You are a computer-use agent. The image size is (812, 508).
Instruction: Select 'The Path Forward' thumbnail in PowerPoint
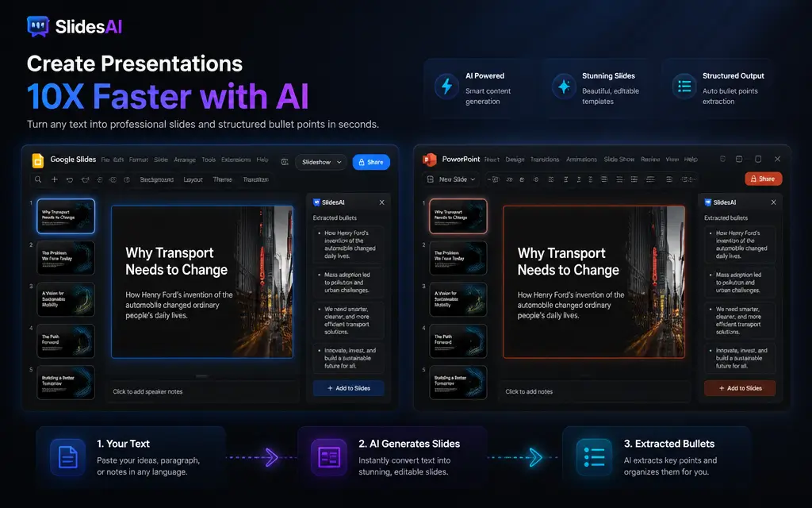[x=458, y=341]
